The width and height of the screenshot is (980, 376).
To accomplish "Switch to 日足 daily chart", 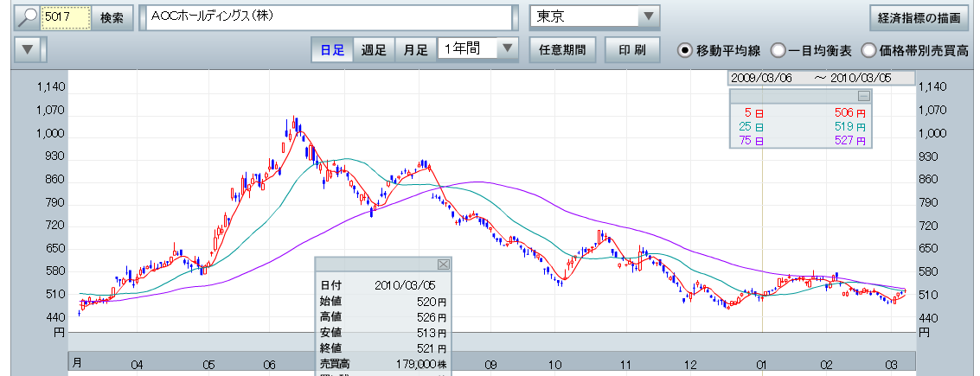I will 332,49.
